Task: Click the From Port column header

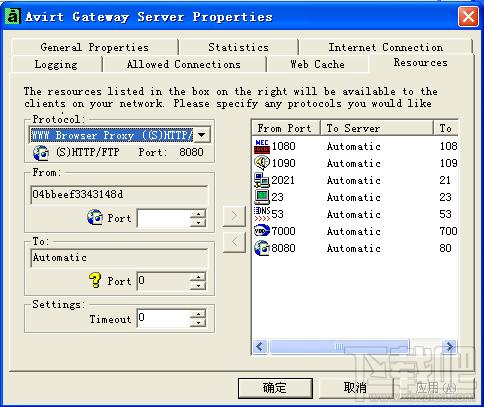Action: 286,128
